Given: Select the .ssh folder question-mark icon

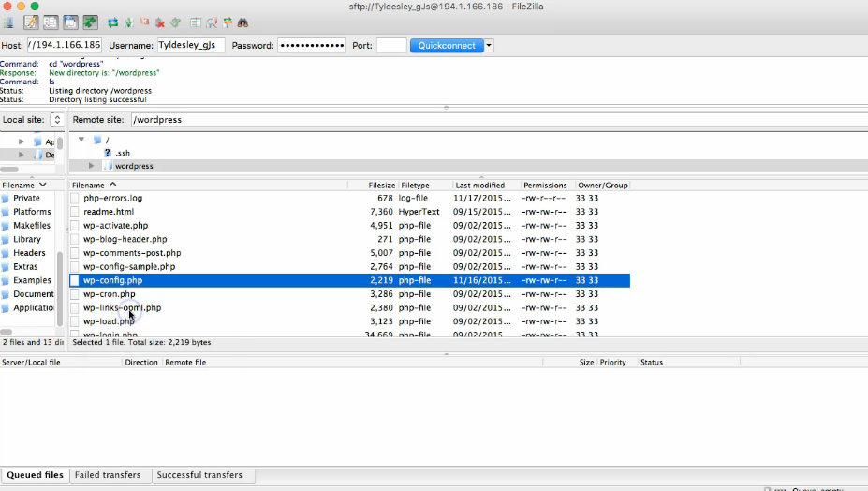Looking at the screenshot, I should [x=108, y=153].
